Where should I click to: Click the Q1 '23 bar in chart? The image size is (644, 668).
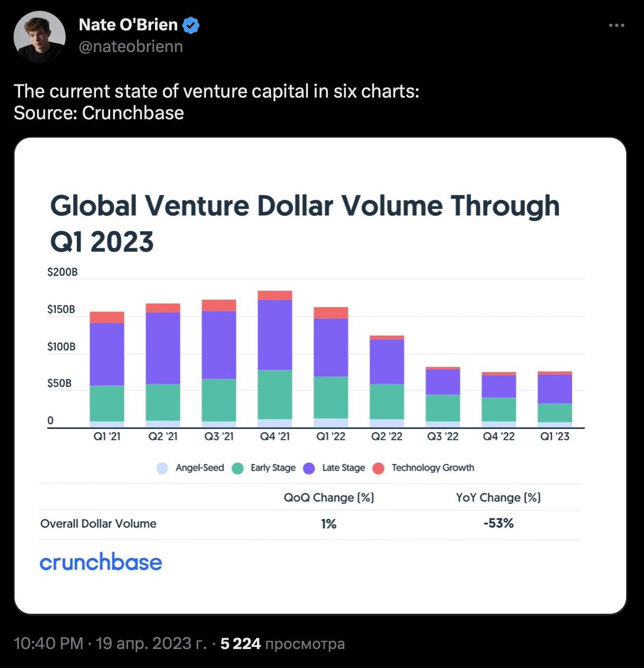555,400
